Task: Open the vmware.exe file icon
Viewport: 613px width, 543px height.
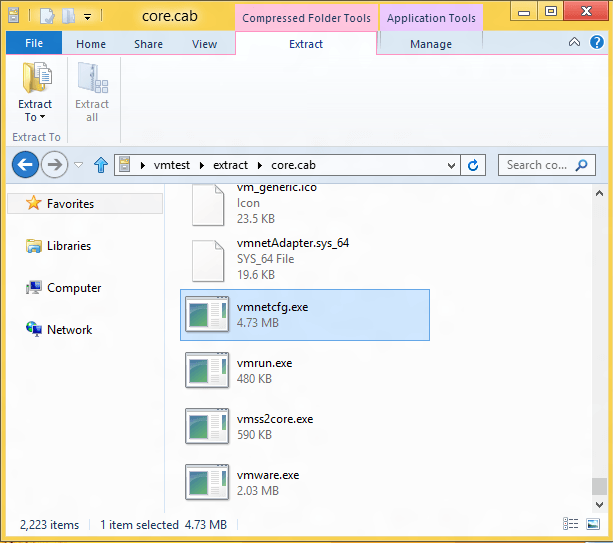Action: tap(207, 482)
